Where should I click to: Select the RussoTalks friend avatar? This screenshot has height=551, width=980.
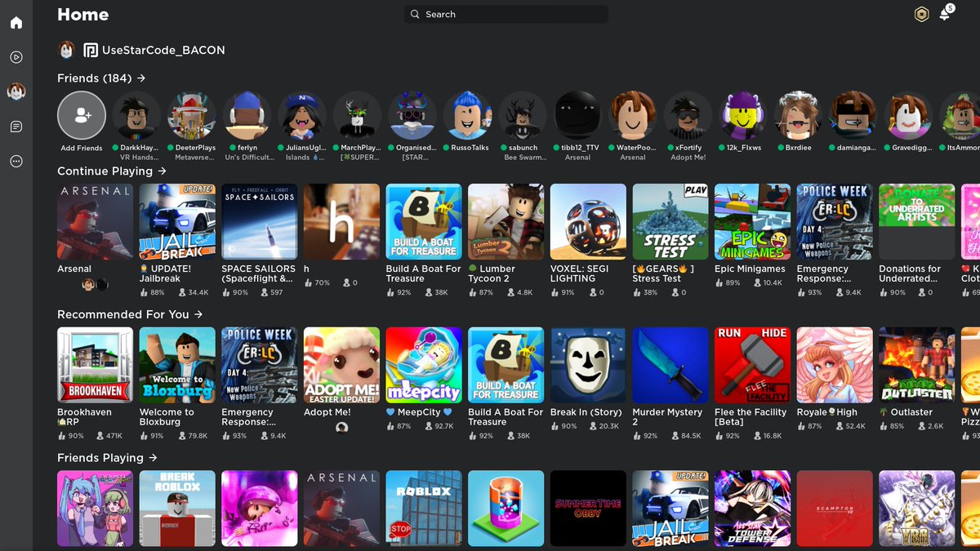tap(468, 115)
